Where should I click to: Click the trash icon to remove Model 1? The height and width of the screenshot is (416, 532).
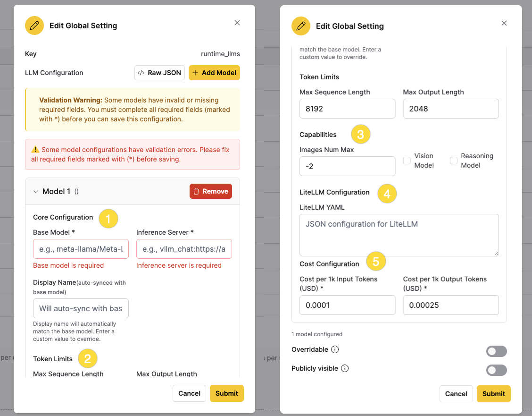(197, 191)
